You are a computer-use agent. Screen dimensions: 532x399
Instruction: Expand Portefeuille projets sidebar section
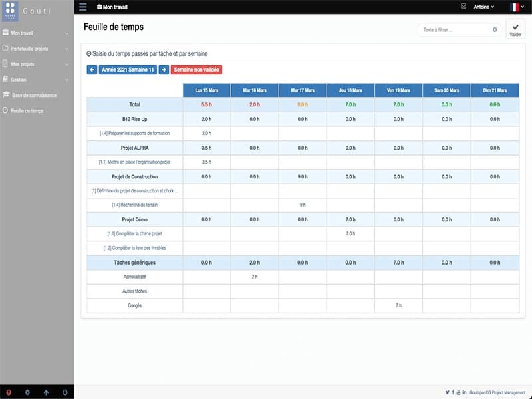[x=37, y=49]
